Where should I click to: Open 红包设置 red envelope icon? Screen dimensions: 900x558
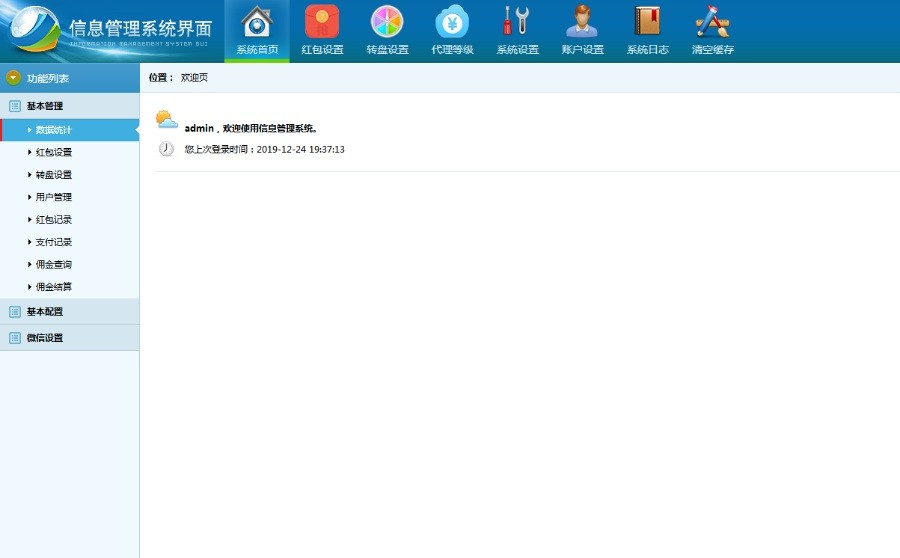pos(322,22)
